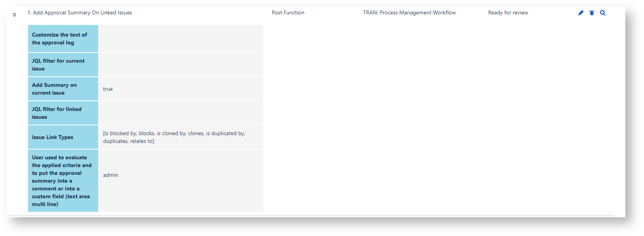644x236 pixels.
Task: Delete the post function with trash icon
Action: click(x=592, y=13)
